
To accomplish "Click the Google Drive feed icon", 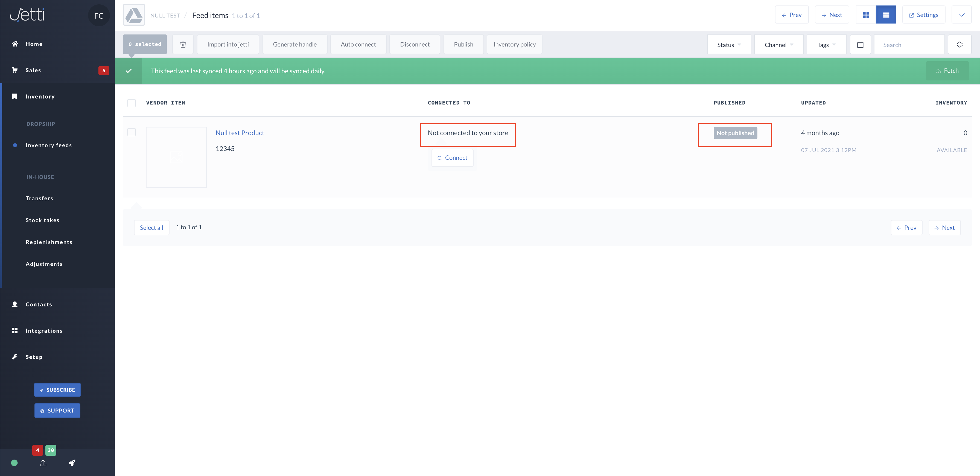I will (x=134, y=15).
